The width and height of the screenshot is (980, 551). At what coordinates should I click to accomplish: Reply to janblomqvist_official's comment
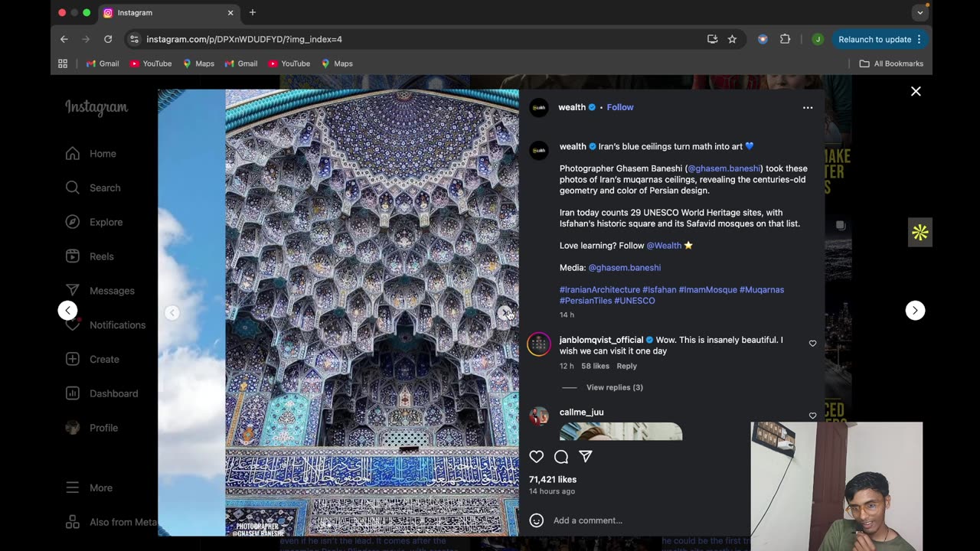tap(627, 367)
